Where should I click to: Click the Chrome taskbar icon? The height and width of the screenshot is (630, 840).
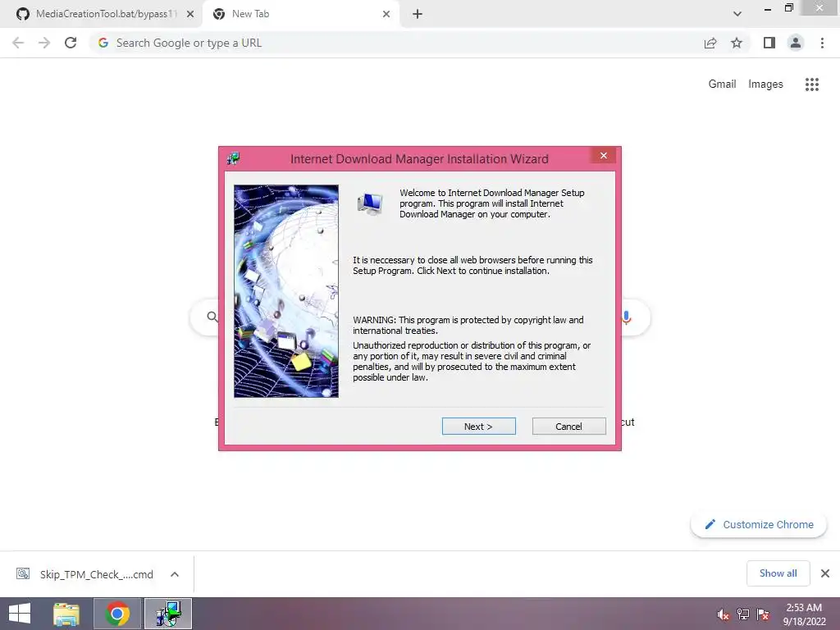pyautogui.click(x=117, y=614)
